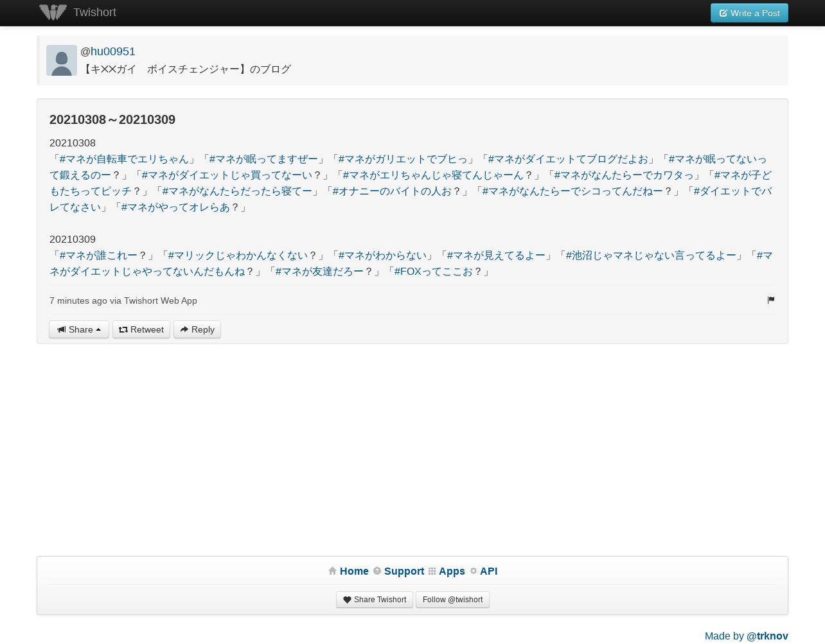Open hashtag #マネが友達だろー

(x=319, y=272)
